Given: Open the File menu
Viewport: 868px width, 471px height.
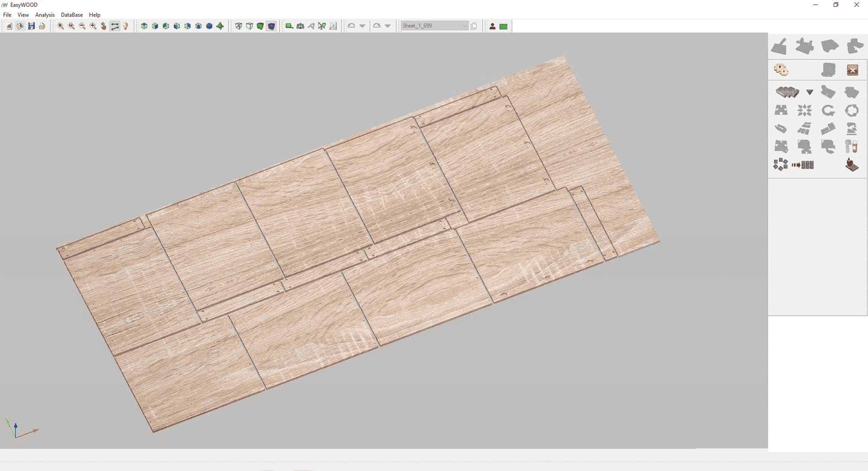Looking at the screenshot, I should (x=7, y=15).
